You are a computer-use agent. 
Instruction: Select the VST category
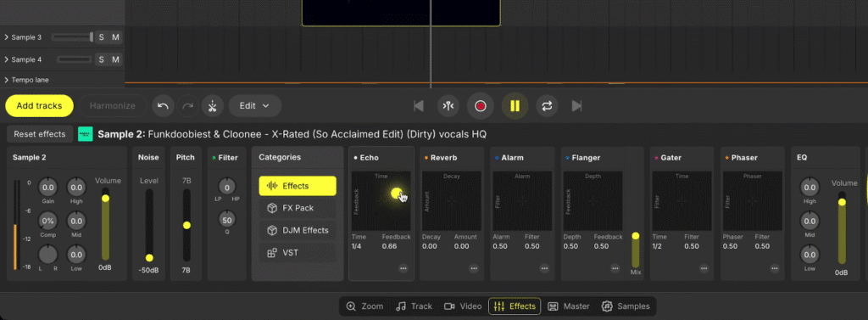[x=298, y=252]
